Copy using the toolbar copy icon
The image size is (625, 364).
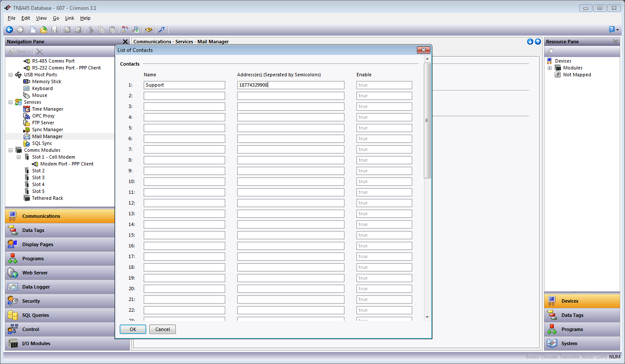coord(102,30)
